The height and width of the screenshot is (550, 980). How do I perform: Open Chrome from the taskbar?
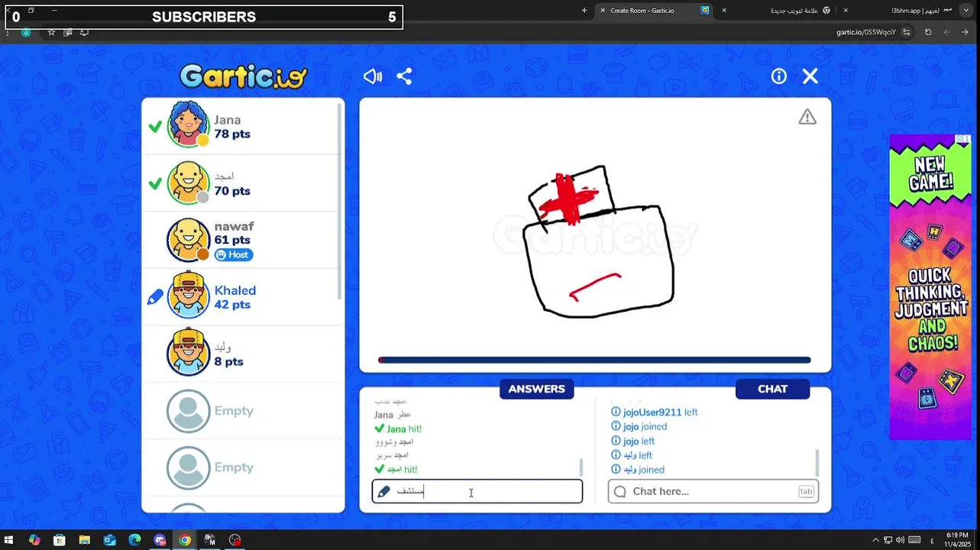(x=185, y=540)
